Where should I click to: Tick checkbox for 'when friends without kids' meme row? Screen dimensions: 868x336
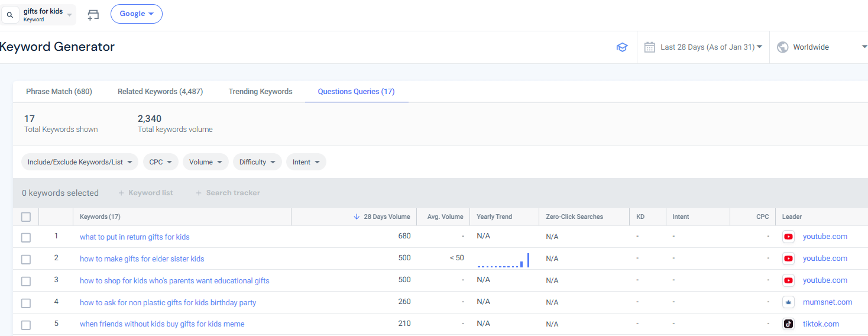tap(26, 325)
